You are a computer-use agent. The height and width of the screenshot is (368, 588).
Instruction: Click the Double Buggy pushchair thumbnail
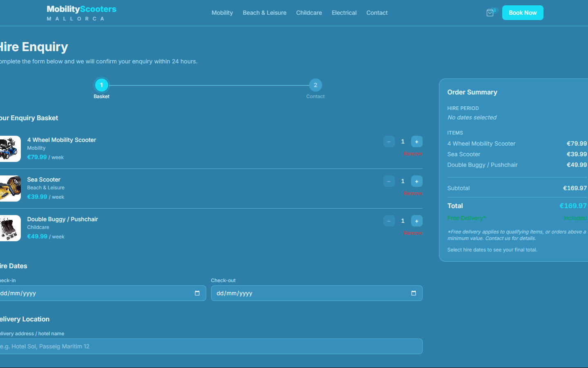(x=10, y=228)
